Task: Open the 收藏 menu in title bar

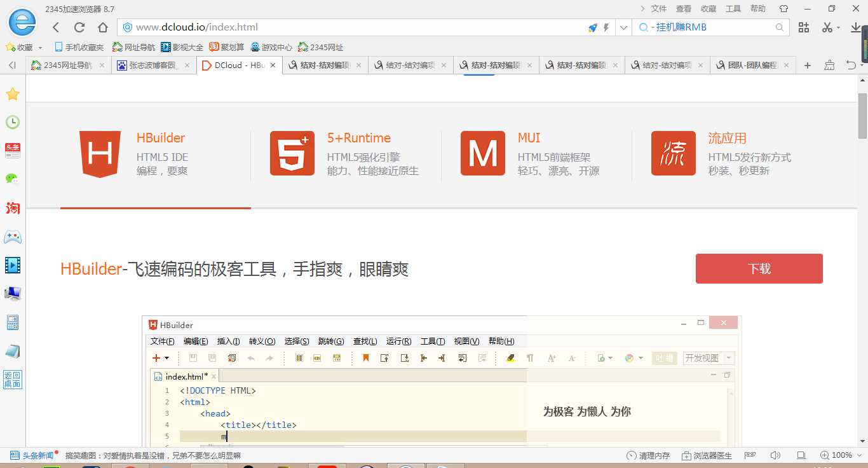Action: coord(709,9)
